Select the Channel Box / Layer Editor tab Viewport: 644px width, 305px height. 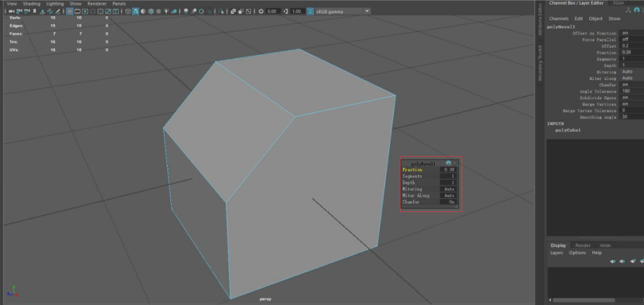point(576,3)
